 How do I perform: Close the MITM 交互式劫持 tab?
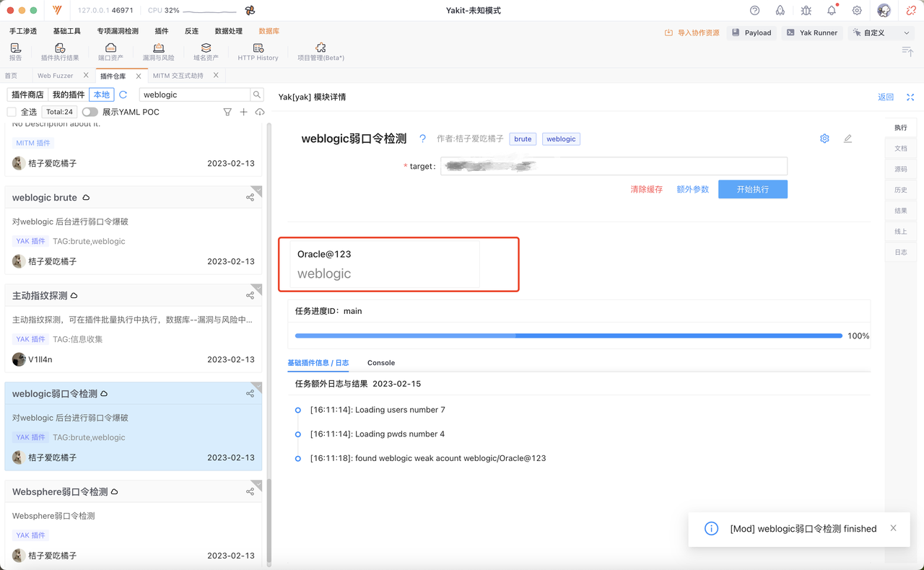pyautogui.click(x=216, y=76)
